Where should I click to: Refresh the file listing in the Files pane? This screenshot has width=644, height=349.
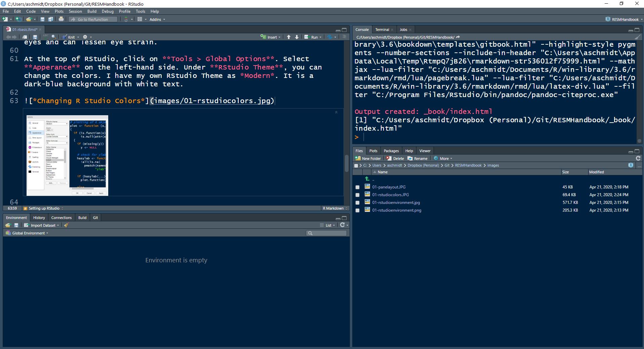click(638, 158)
